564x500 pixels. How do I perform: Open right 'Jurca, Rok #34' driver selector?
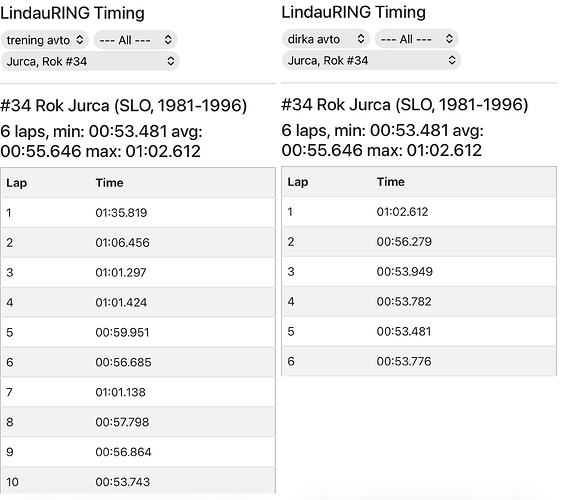[371, 60]
